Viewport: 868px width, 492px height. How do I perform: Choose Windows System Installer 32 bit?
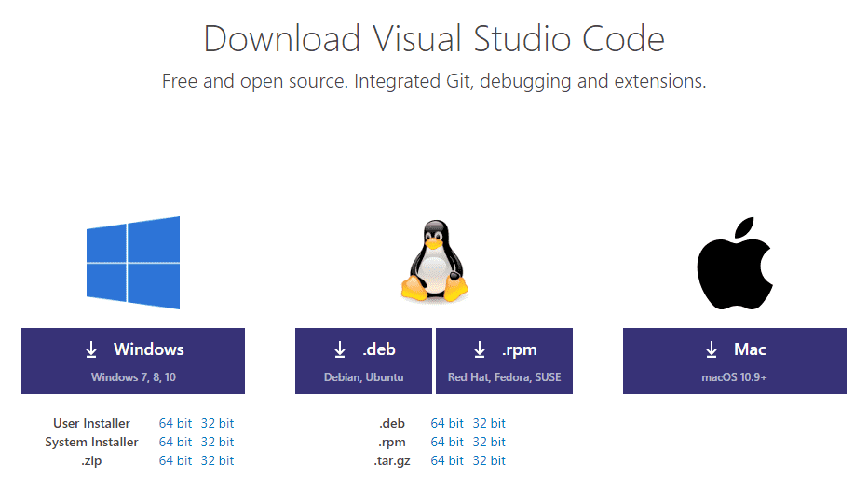coord(217,442)
